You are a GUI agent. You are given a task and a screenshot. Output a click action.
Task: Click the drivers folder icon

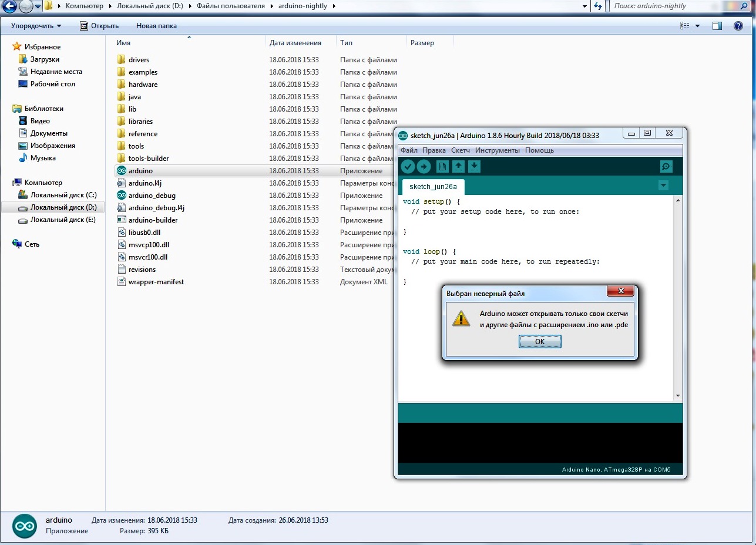122,60
